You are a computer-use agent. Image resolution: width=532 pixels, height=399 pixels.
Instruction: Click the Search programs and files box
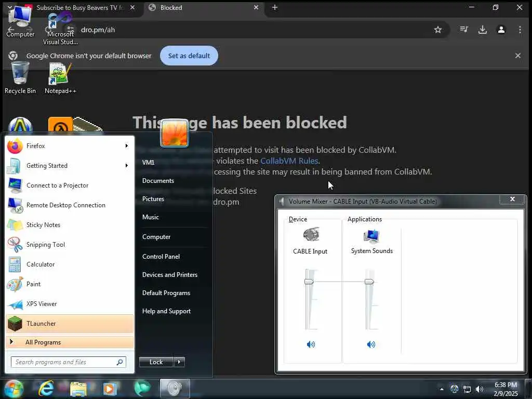(x=69, y=362)
